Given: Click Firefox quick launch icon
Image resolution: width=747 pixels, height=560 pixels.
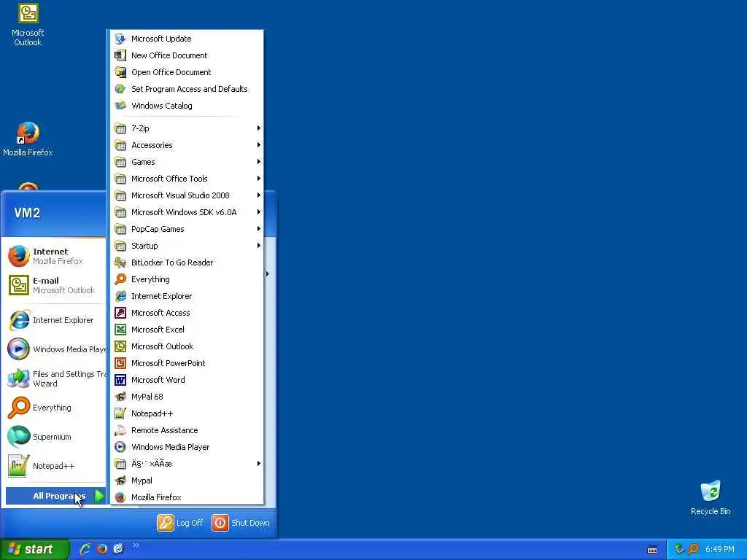Looking at the screenshot, I should click(x=102, y=549).
